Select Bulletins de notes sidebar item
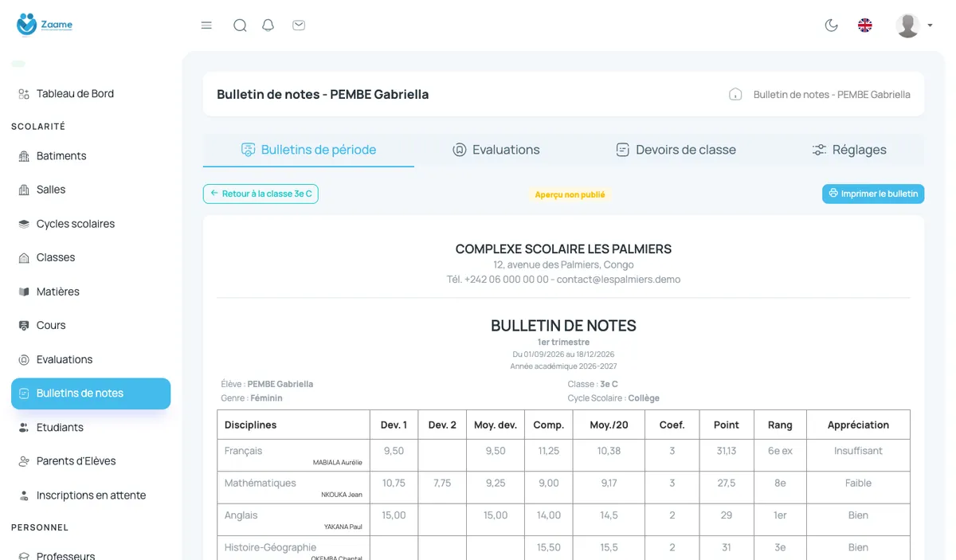The width and height of the screenshot is (956, 560). coord(91,394)
